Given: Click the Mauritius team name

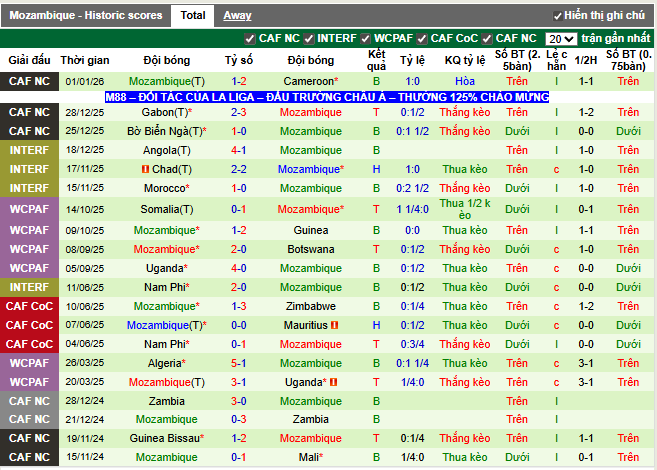Looking at the screenshot, I should point(306,325).
